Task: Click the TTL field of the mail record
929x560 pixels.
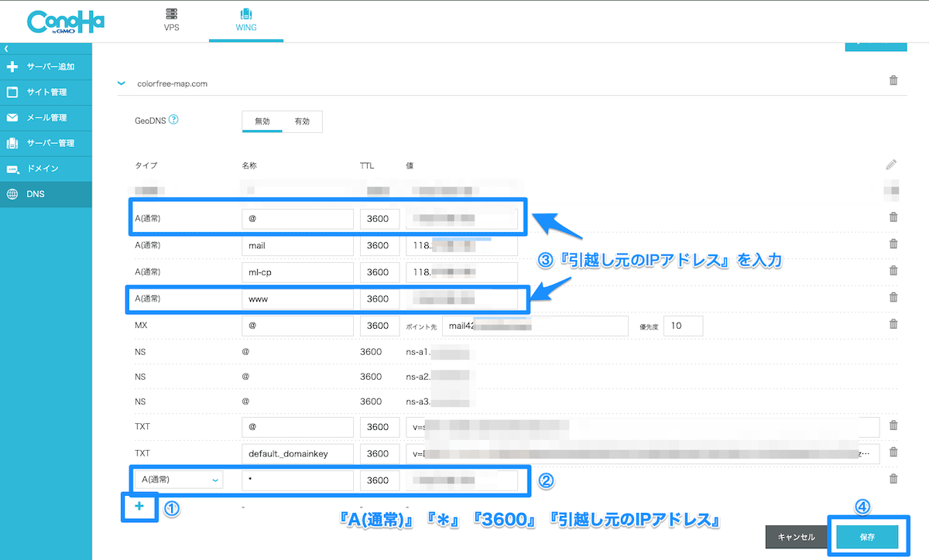Action: (379, 245)
